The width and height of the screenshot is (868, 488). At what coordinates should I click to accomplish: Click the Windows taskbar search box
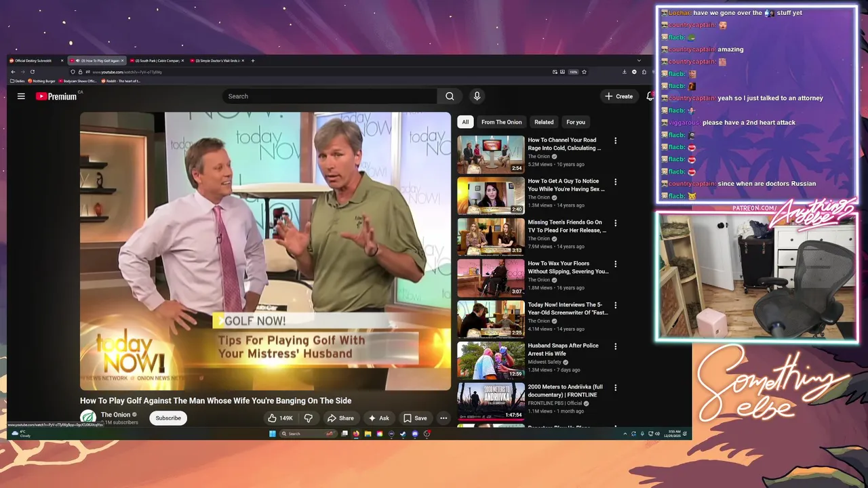tap(309, 434)
